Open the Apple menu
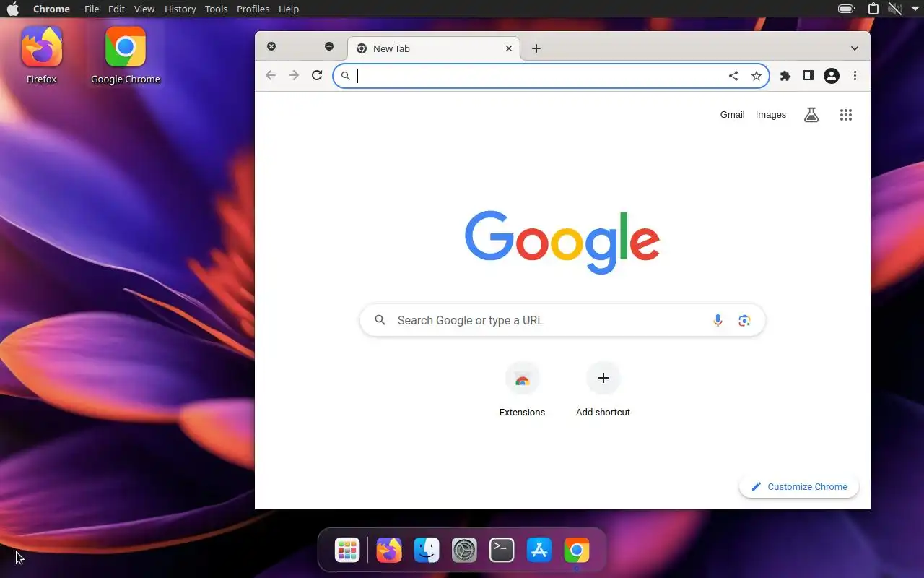The height and width of the screenshot is (578, 924). [13, 9]
